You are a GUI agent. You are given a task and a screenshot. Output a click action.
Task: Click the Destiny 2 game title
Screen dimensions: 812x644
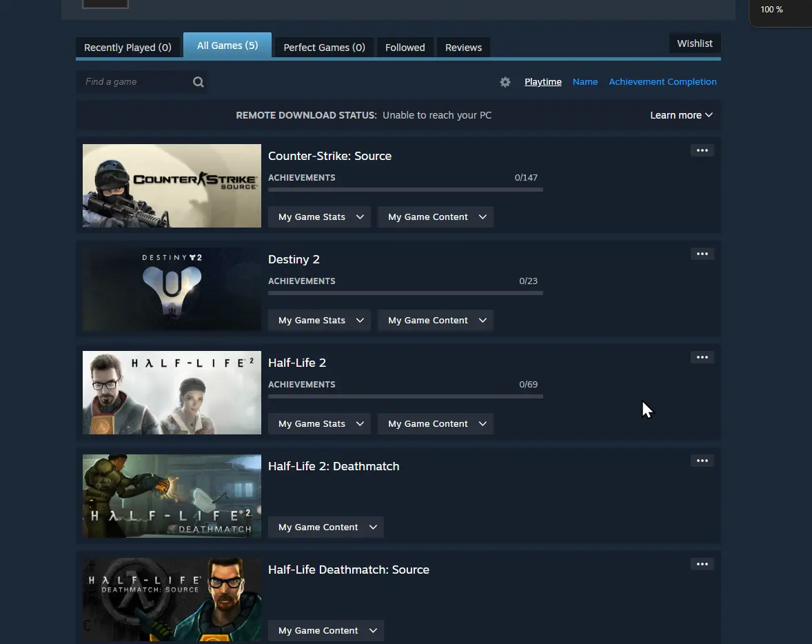[x=294, y=259]
